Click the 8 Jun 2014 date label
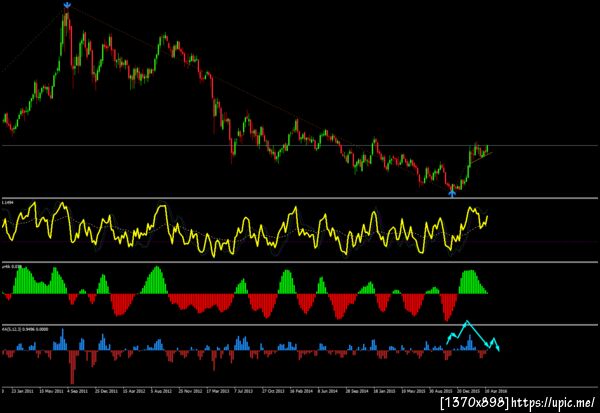This screenshot has width=600, height=413. [x=328, y=391]
